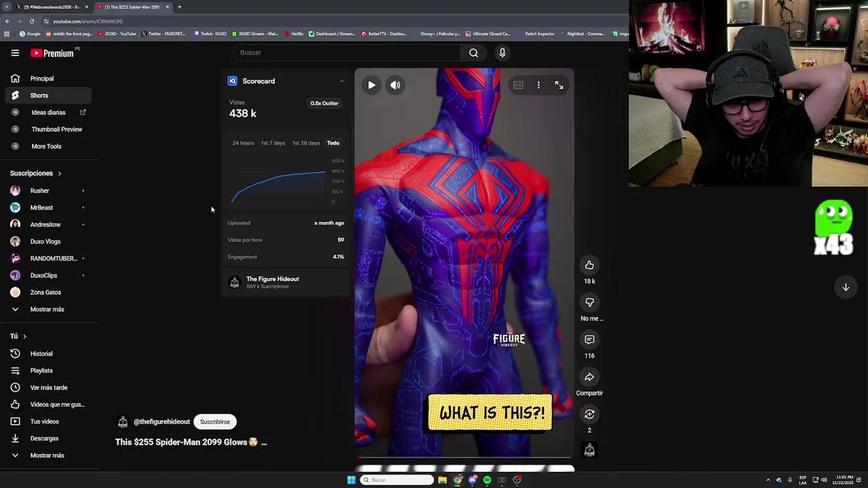868x488 pixels.
Task: Open a new browser tab
Action: pos(180,7)
